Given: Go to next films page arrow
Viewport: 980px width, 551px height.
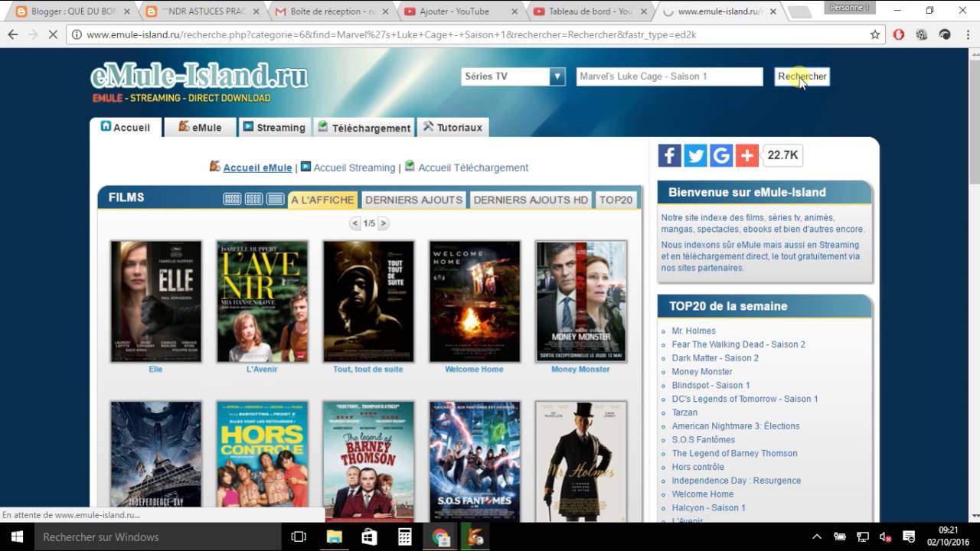Looking at the screenshot, I should (383, 223).
